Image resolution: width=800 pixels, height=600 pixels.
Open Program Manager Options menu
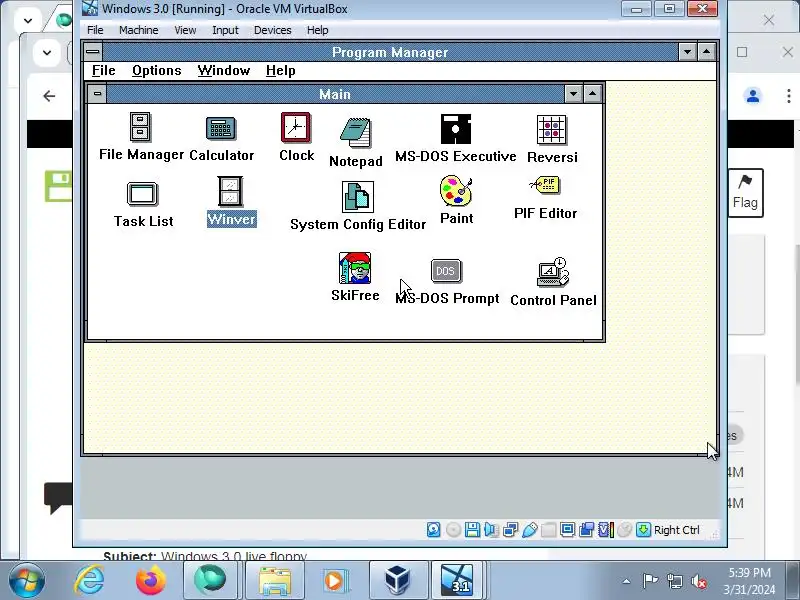pos(157,70)
